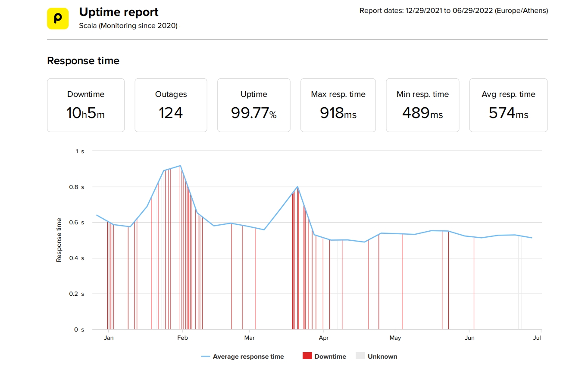Select the Uptime 99.77% card

coord(253,105)
